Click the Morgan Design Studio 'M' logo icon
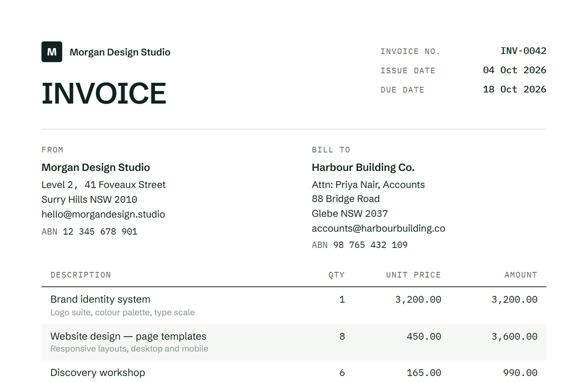This screenshot has height=382, width=588. tap(52, 52)
